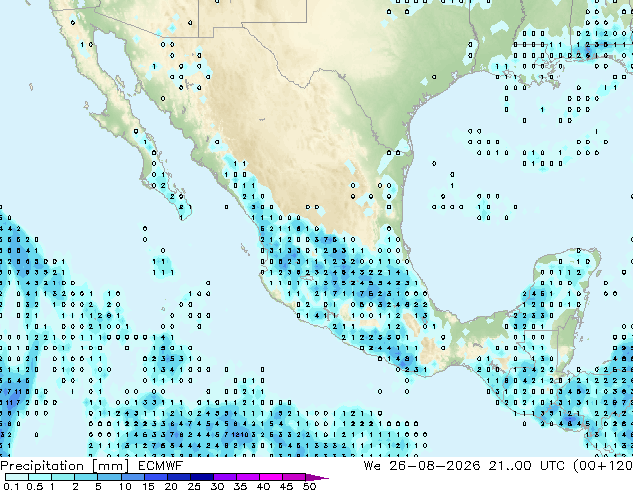Select the 1–2 mm legend color swatch

point(63,477)
